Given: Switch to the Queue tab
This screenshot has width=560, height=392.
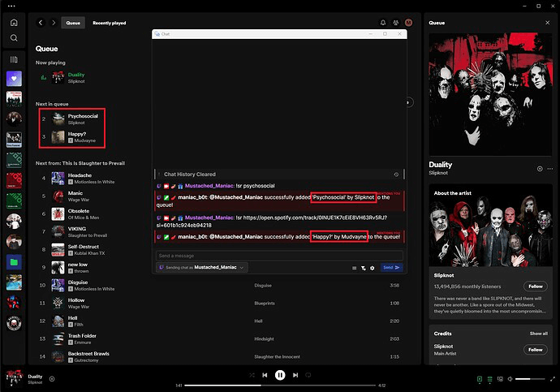Looking at the screenshot, I should pos(73,23).
